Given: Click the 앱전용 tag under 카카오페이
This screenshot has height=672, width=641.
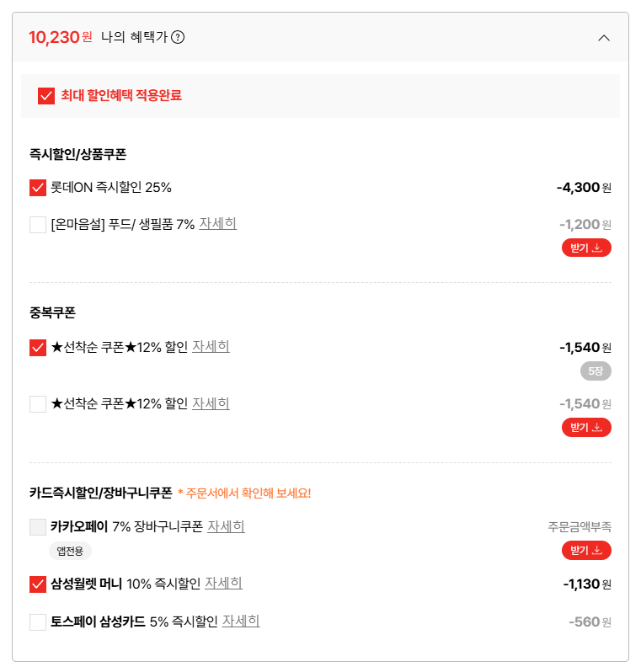Looking at the screenshot, I should 70,551.
